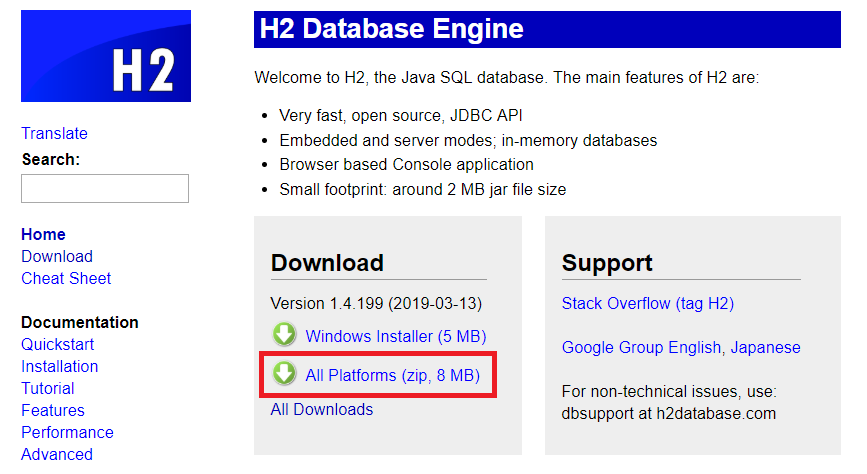Click green download arrow beside All Platforms
This screenshot has height=474, width=867.
coord(284,373)
